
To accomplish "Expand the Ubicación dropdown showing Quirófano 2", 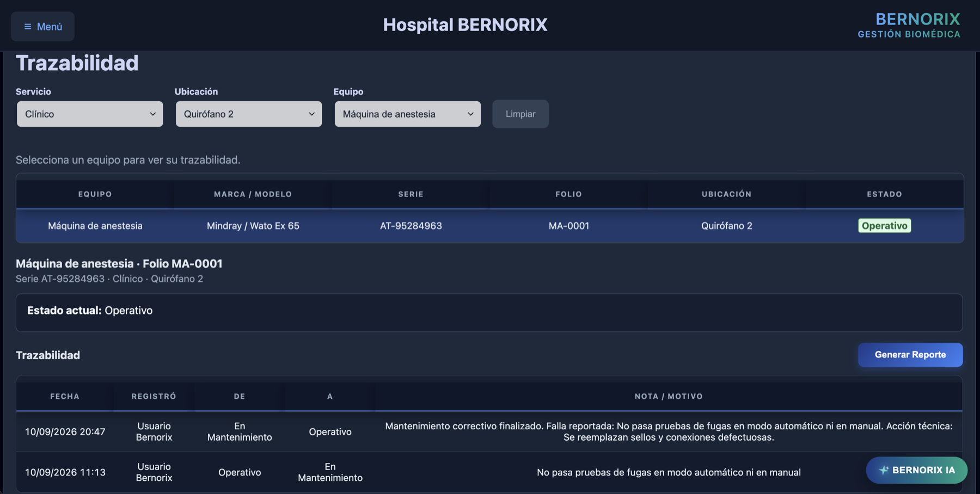I will pyautogui.click(x=249, y=114).
